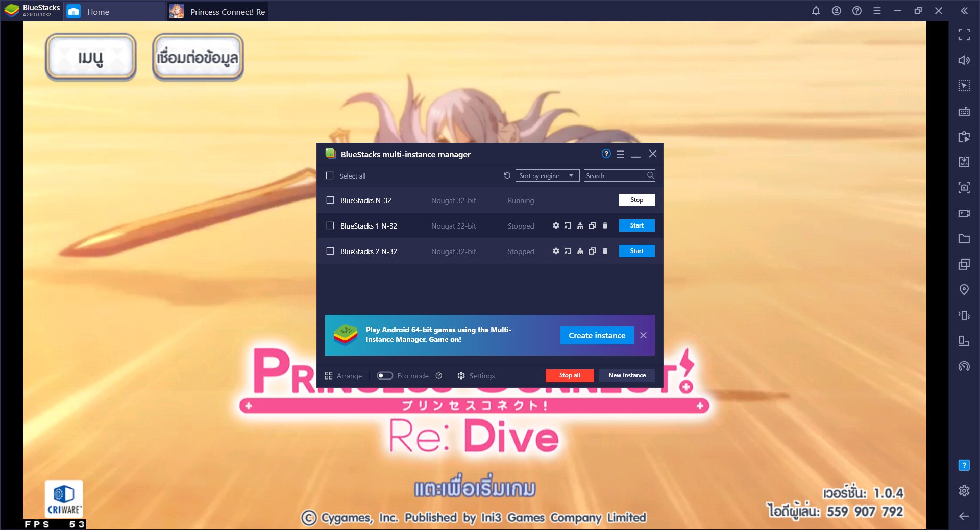Run disk cleanup for BlueStacks 1 N-32
This screenshot has height=530, width=980.
pos(580,225)
